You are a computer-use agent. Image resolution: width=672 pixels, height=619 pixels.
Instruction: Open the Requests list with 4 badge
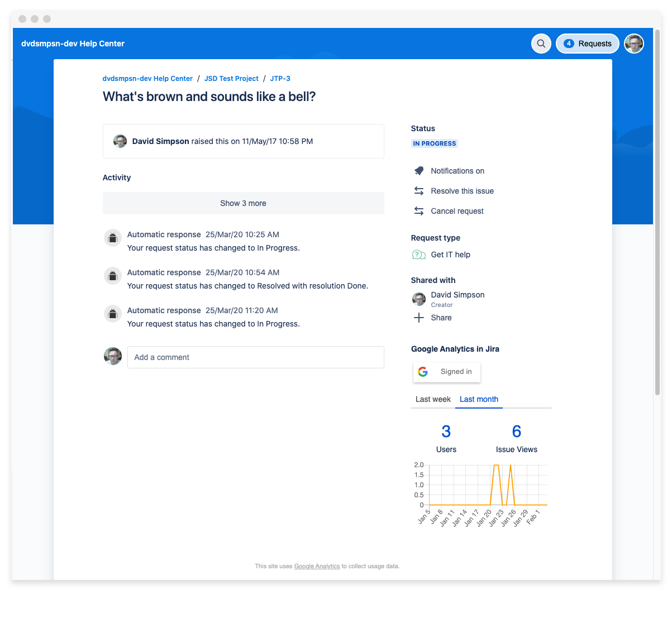(588, 44)
